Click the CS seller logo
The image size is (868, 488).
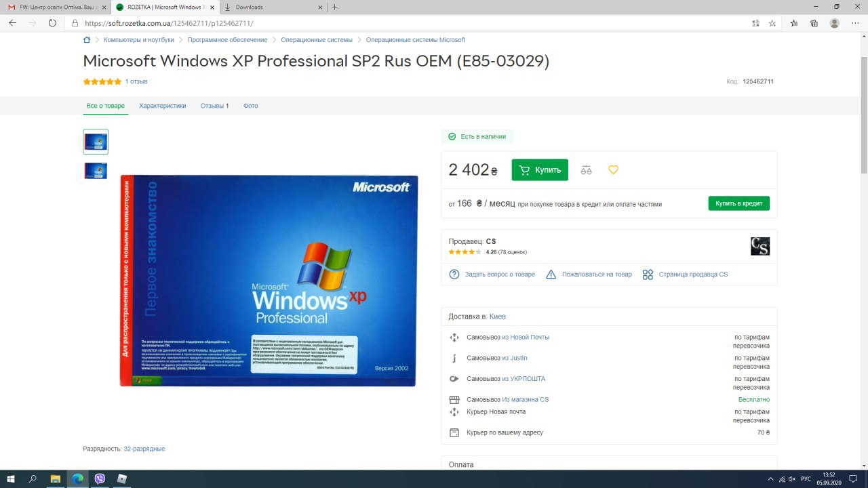coord(760,246)
